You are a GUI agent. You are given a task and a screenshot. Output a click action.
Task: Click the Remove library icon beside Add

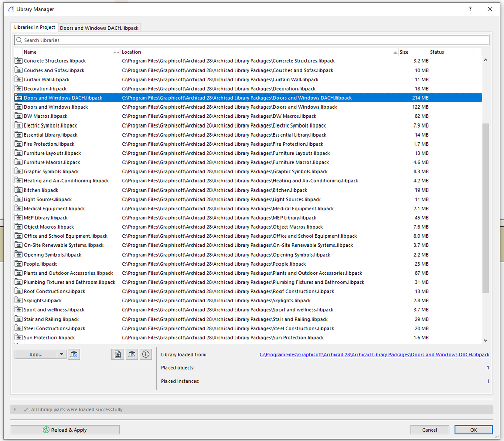pyautogui.click(x=74, y=354)
